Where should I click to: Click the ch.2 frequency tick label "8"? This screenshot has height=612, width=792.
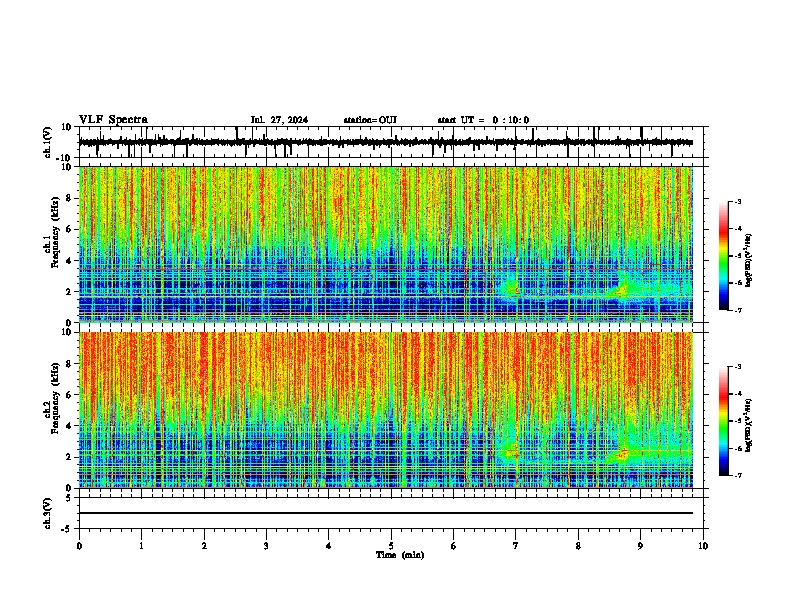point(69,364)
